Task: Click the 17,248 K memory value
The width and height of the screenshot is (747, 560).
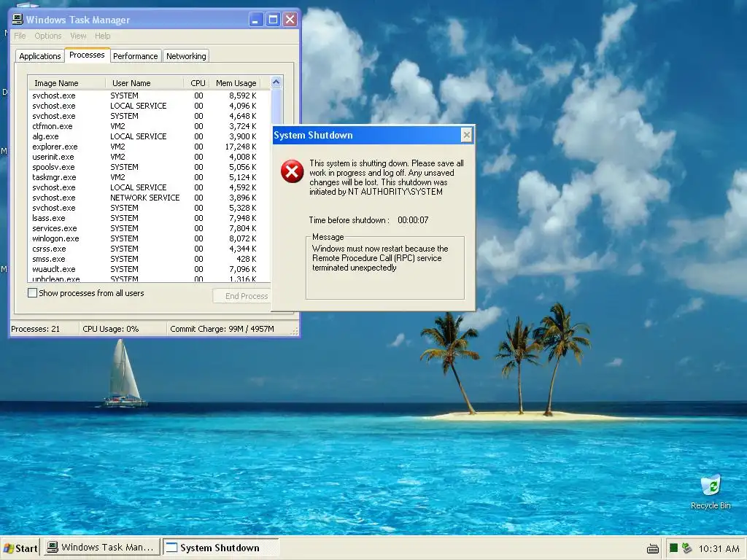Action: [241, 147]
